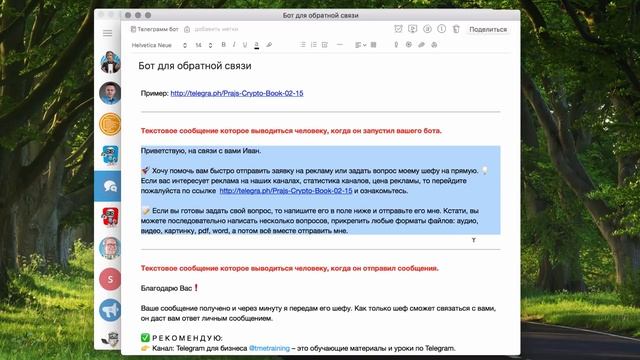Open the Helvetica Neue font dropdown

(159, 45)
